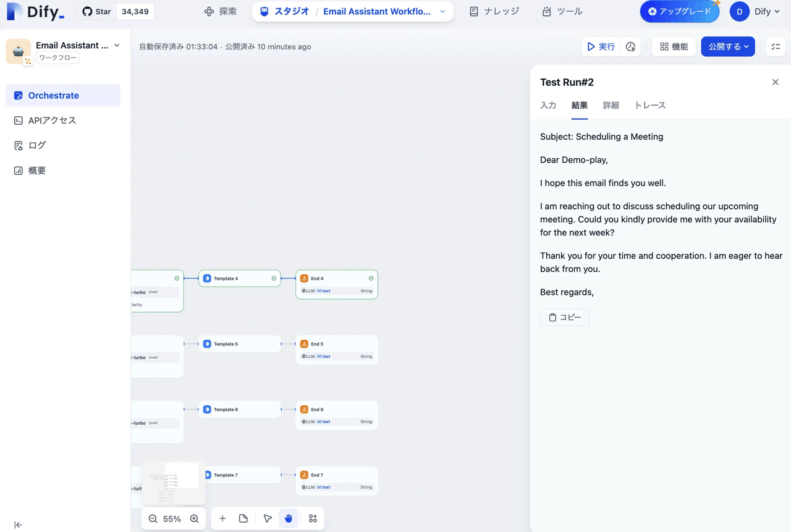Viewport: 791px width, 532px height.
Task: Select the End 4 node
Action: coord(337,284)
